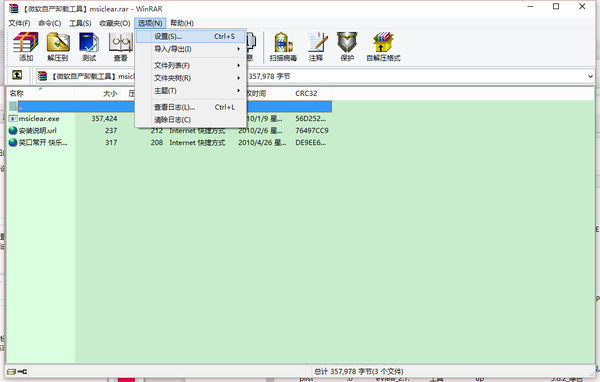Open the 收藏夹(O) menu
Viewport: 600px width, 382px height.
115,23
